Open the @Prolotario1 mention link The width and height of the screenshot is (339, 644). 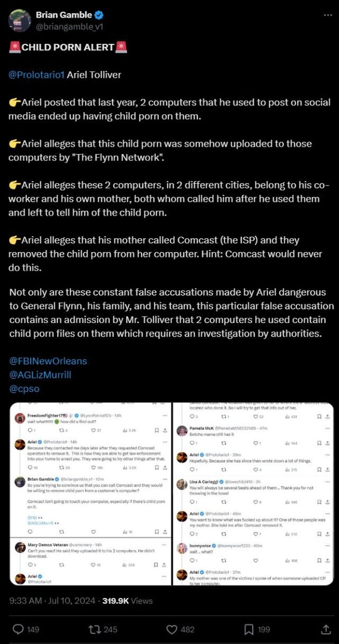[x=36, y=75]
